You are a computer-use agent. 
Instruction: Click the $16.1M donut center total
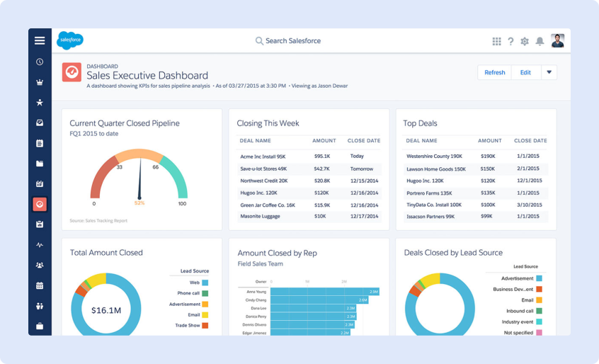(x=106, y=310)
